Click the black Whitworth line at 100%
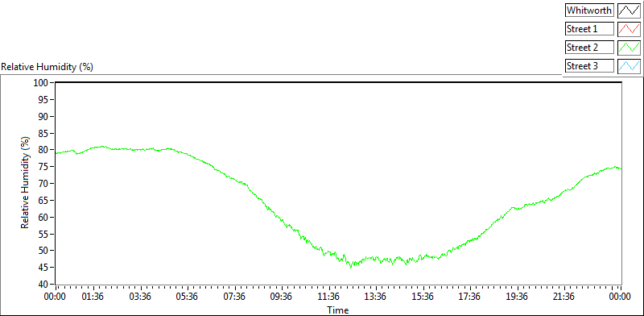 point(338,83)
